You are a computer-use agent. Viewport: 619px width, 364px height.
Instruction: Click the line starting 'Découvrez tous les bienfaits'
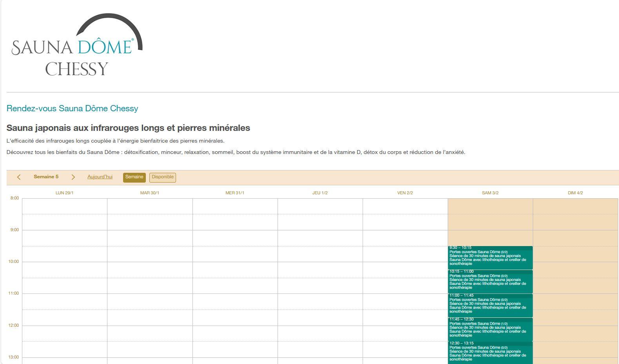tap(236, 152)
